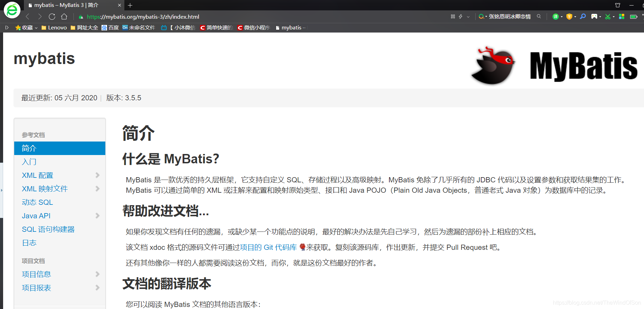
Task: Open 动态 SQL sidebar link
Action: [37, 202]
